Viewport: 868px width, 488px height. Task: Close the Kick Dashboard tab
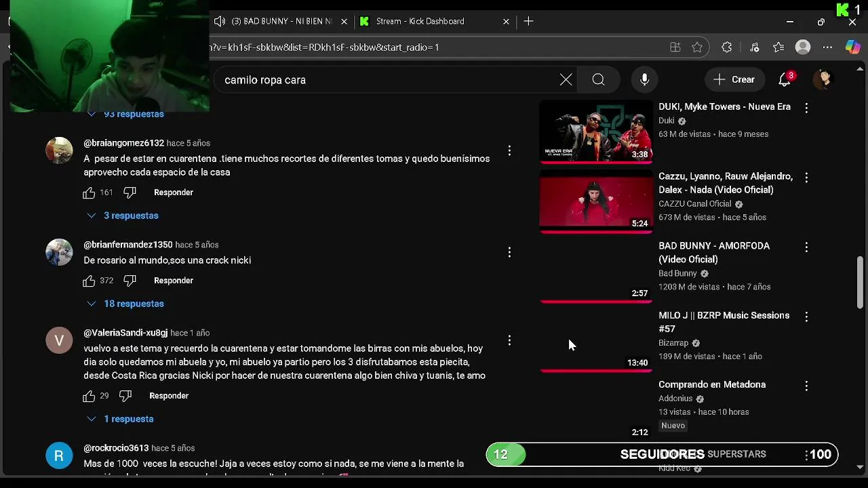(x=506, y=22)
